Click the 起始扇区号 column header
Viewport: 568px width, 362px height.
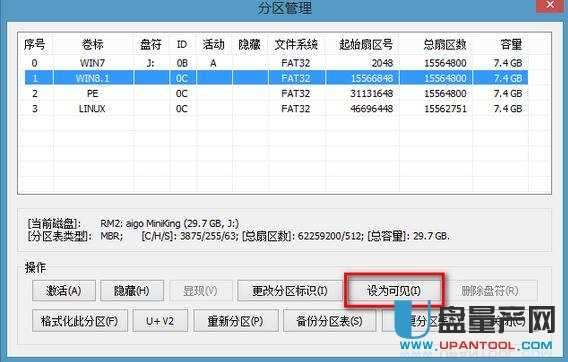click(366, 45)
